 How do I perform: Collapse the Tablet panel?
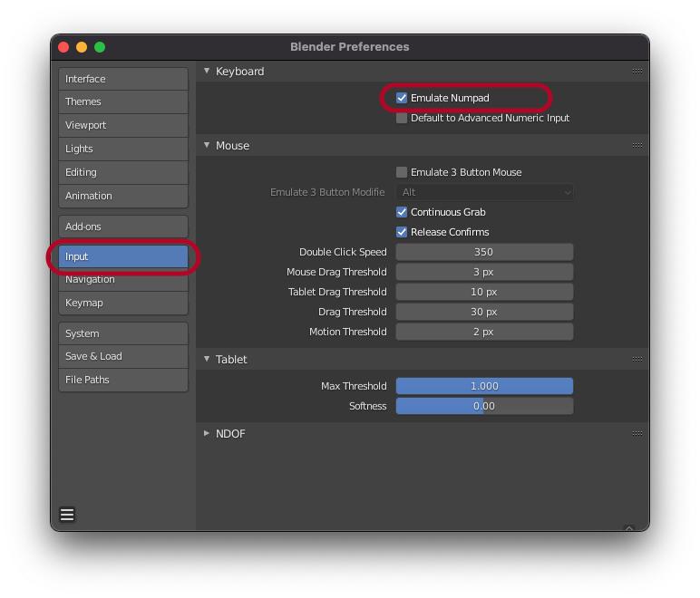(x=207, y=359)
